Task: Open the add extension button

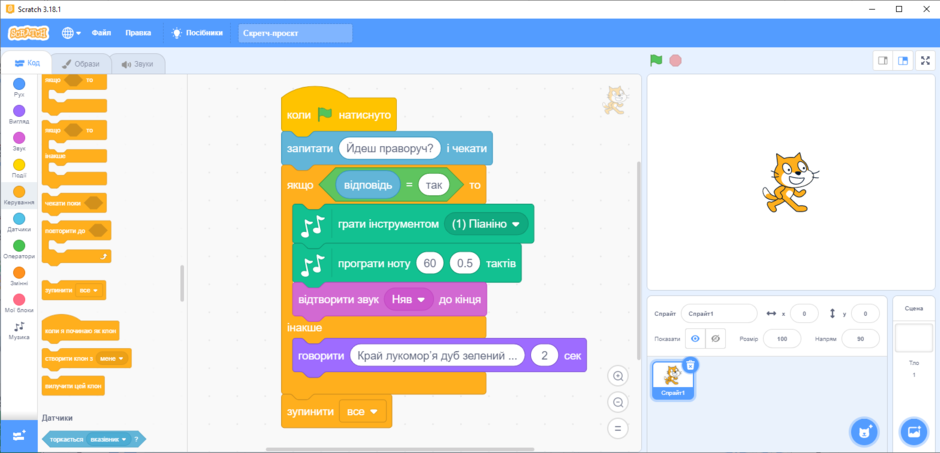Action: (19, 436)
